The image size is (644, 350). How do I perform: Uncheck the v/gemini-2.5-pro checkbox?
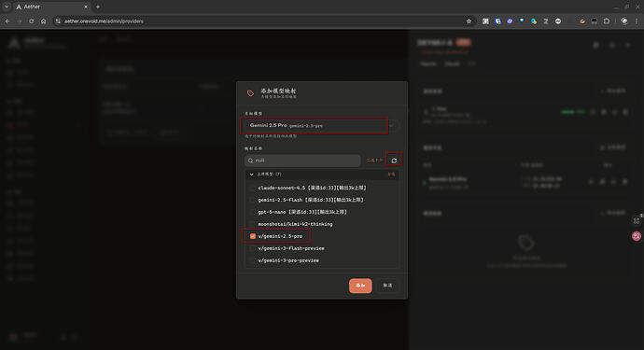tap(253, 236)
